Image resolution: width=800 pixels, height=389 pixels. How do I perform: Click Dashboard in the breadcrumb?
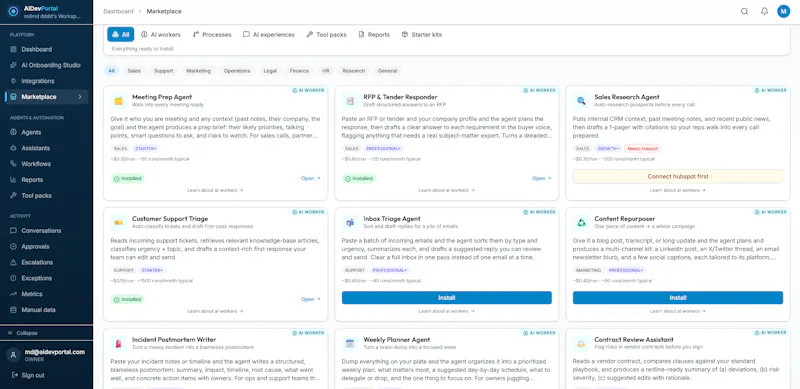tap(118, 11)
